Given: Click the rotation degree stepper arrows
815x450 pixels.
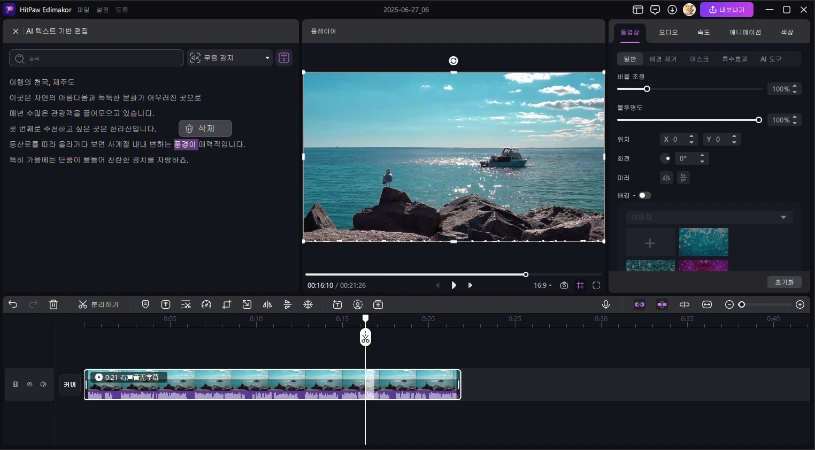Looking at the screenshot, I should [x=702, y=158].
